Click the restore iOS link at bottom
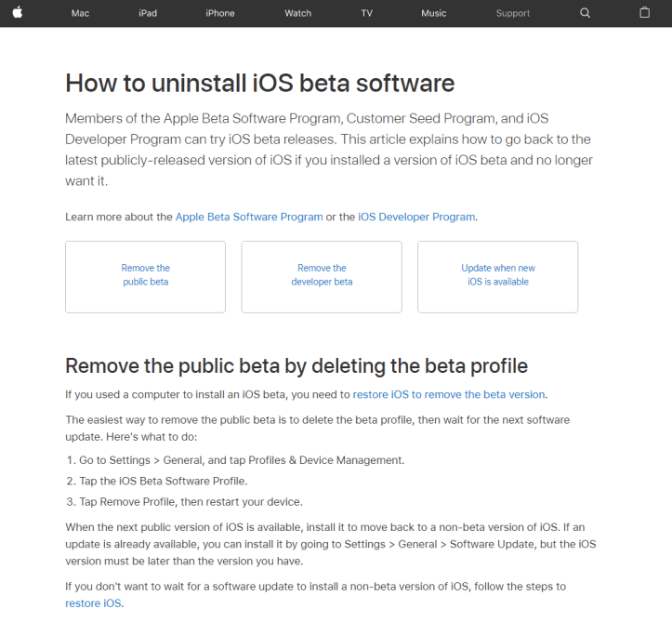The image size is (672, 622). click(93, 603)
